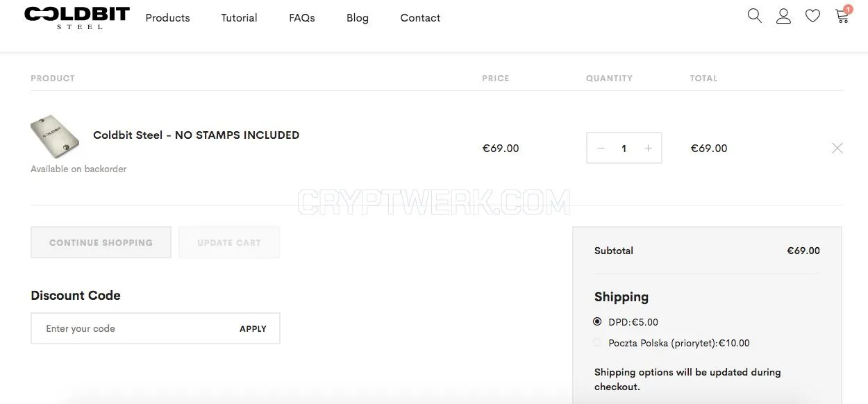Open the wishlist heart icon

coord(812,16)
